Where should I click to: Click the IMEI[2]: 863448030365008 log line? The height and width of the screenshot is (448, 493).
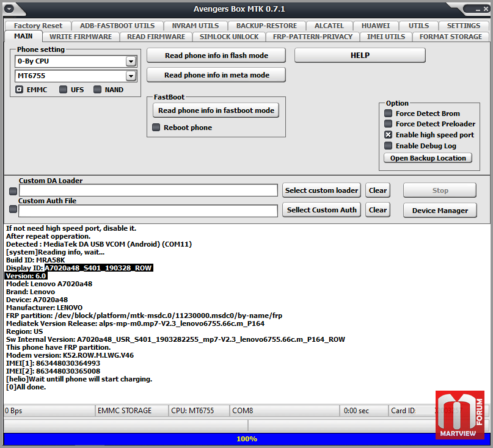coord(53,371)
